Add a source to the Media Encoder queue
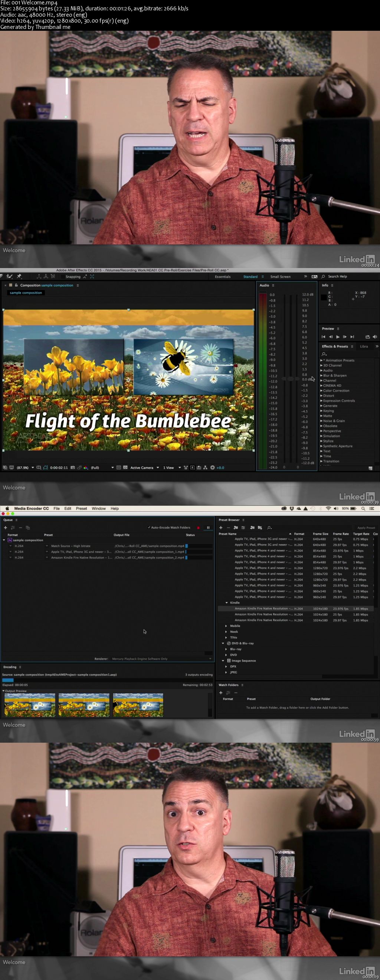 (x=5, y=528)
